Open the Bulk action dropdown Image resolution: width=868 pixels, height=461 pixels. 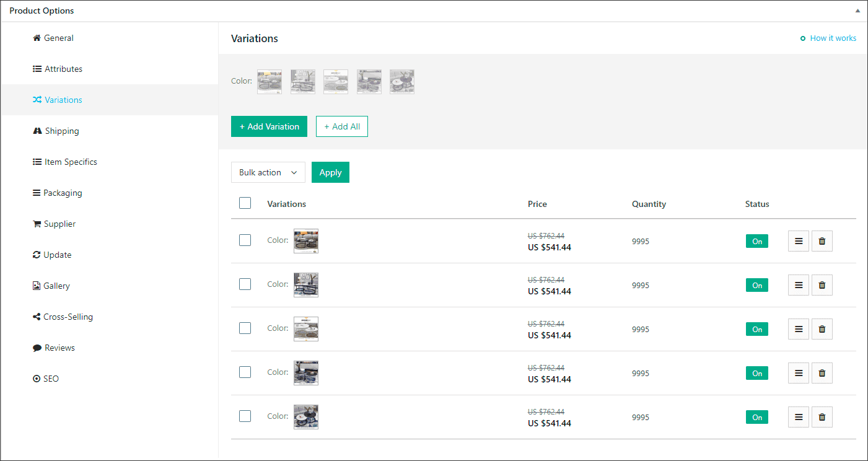click(x=268, y=172)
